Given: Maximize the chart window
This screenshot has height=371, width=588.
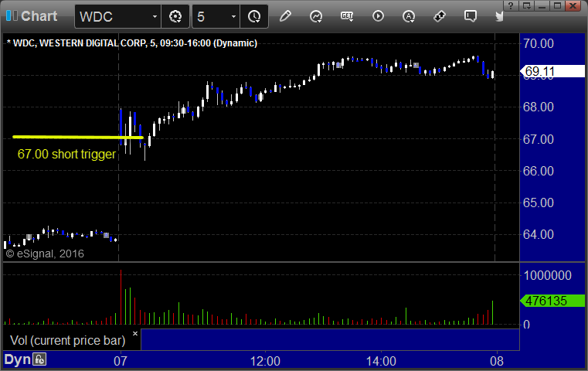Looking at the screenshot, I should pyautogui.click(x=558, y=5).
